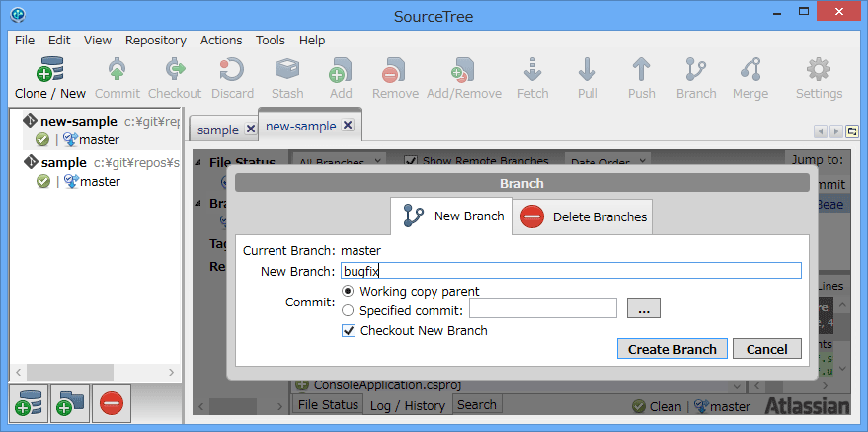Open the Date Order dropdown
868x432 pixels.
[606, 162]
